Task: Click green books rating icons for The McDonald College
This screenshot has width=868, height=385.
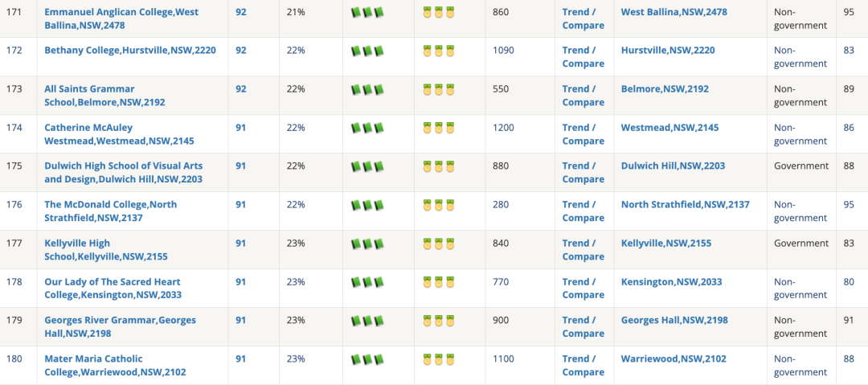Action: [x=367, y=205]
